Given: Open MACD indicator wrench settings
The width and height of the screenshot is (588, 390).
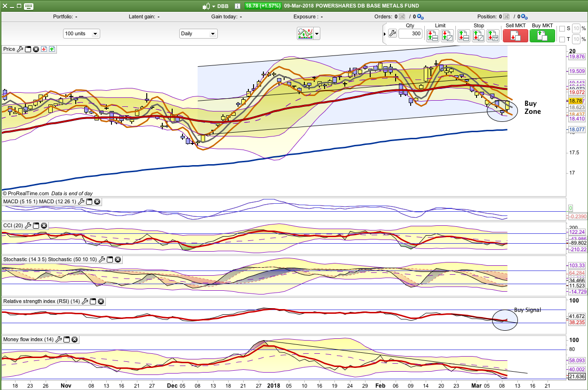Looking at the screenshot, I should (x=81, y=201).
